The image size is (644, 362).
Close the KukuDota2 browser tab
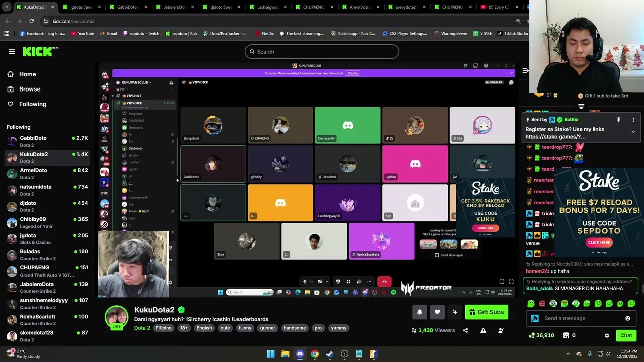(x=52, y=7)
